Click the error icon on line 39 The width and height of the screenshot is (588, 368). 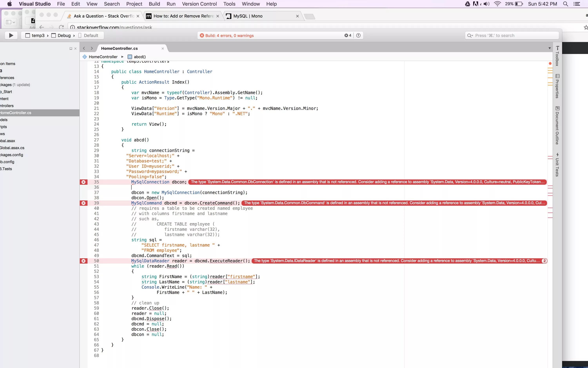pyautogui.click(x=83, y=203)
